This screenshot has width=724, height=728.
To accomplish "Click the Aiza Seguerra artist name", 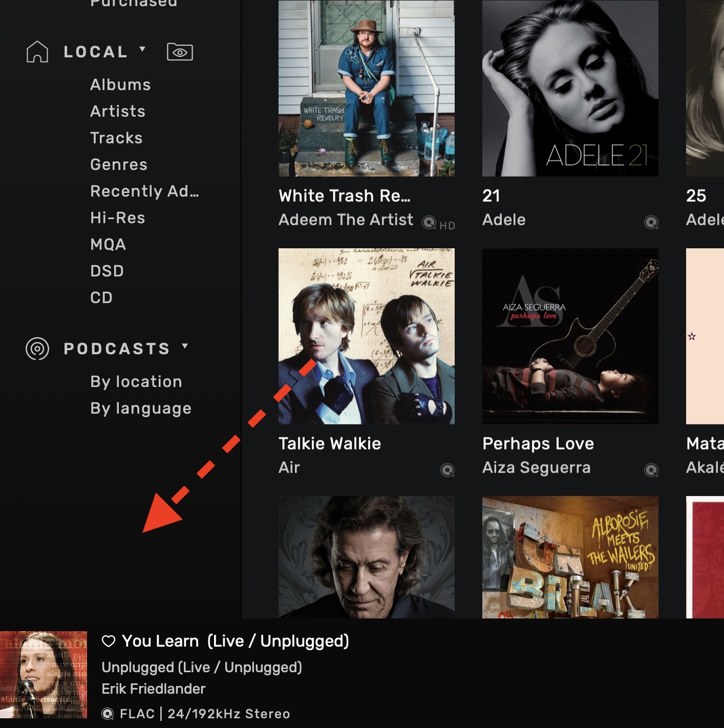I will tap(537, 467).
